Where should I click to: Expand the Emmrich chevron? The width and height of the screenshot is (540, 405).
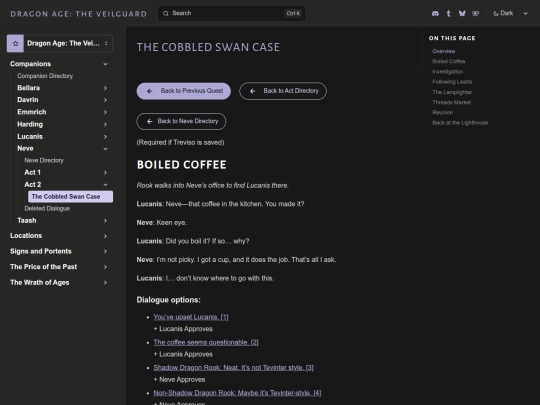point(105,112)
